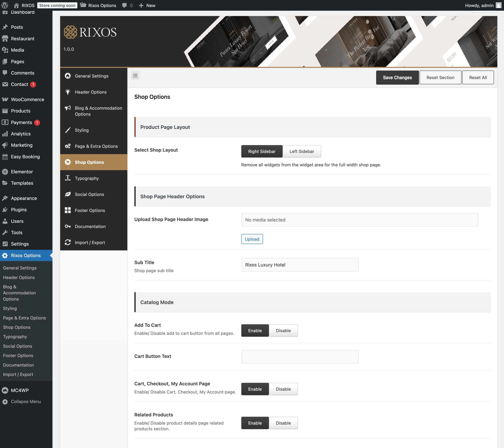The width and height of the screenshot is (504, 448).
Task: Open Users in admin sidebar
Action: (x=26, y=221)
